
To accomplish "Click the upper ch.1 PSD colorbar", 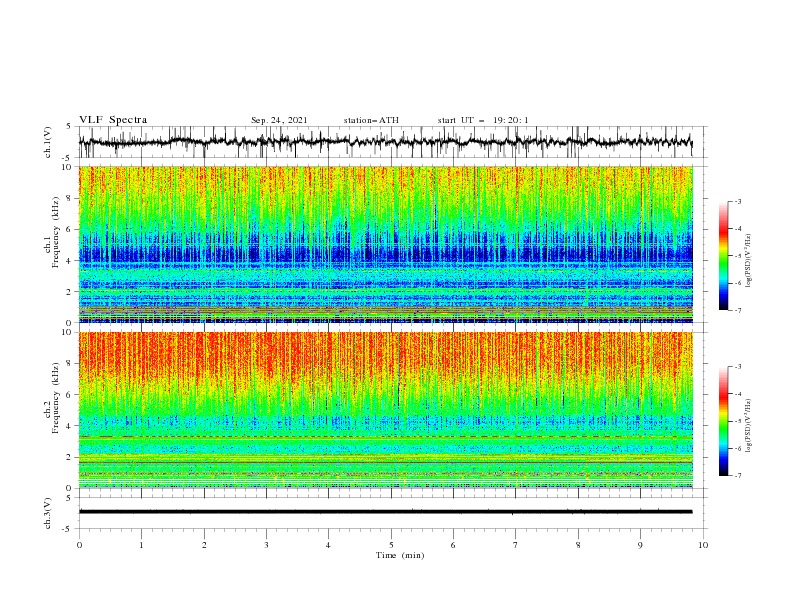I will pyautogui.click(x=723, y=256).
